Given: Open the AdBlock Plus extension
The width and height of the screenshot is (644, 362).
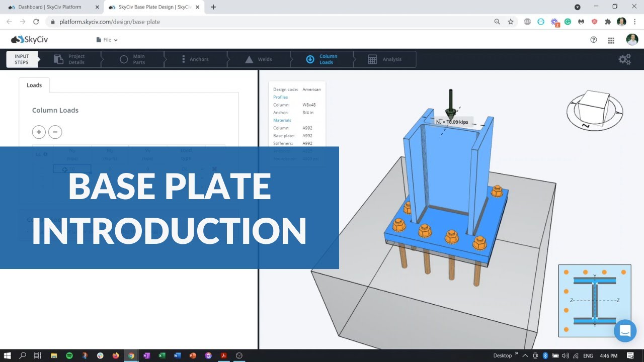Looking at the screenshot, I should [x=527, y=22].
